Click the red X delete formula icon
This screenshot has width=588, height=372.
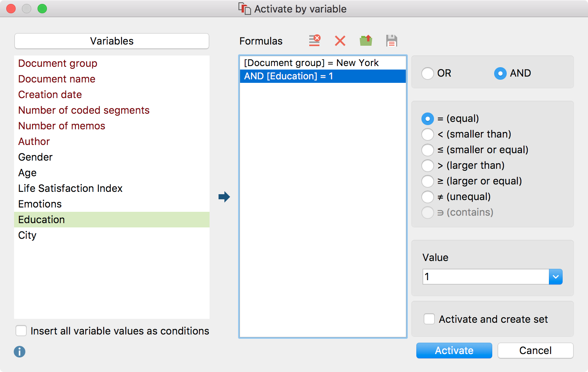coord(340,41)
